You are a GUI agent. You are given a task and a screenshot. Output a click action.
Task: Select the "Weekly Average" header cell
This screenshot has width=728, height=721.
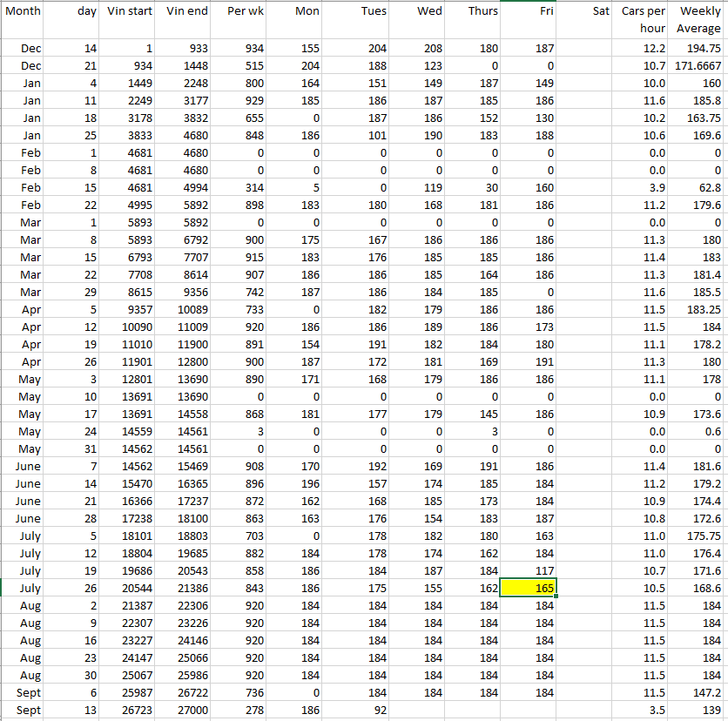click(x=699, y=19)
